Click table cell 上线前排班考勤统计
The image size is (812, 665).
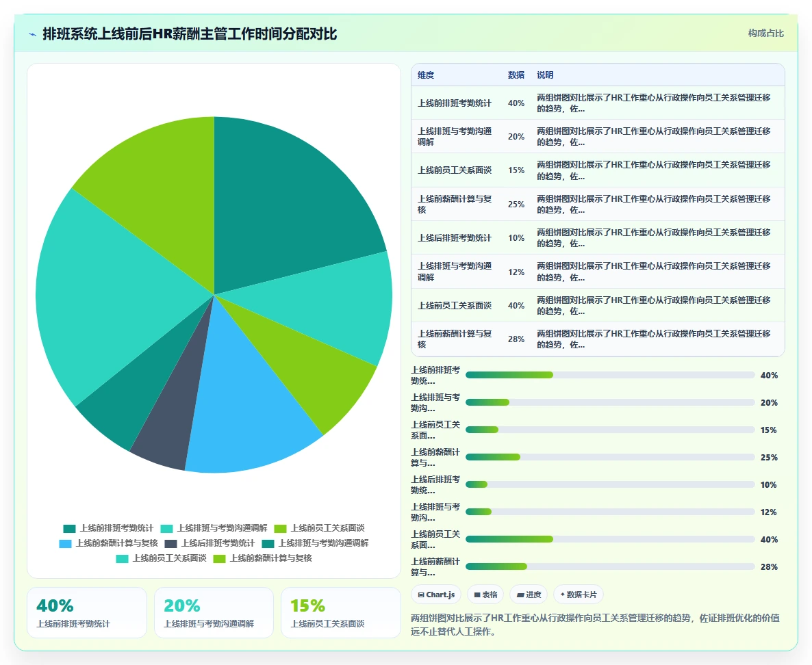click(455, 103)
